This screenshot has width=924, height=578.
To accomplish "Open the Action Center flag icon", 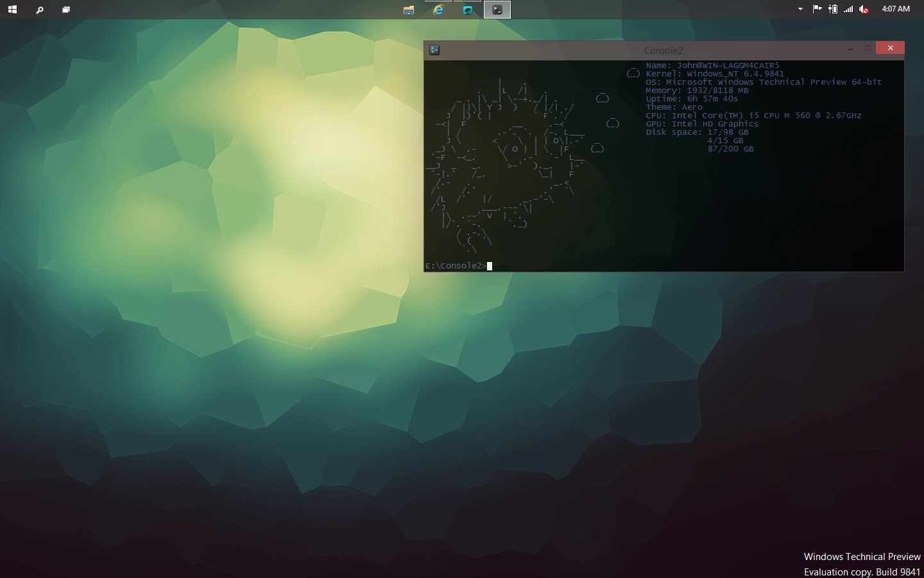I will tap(816, 9).
